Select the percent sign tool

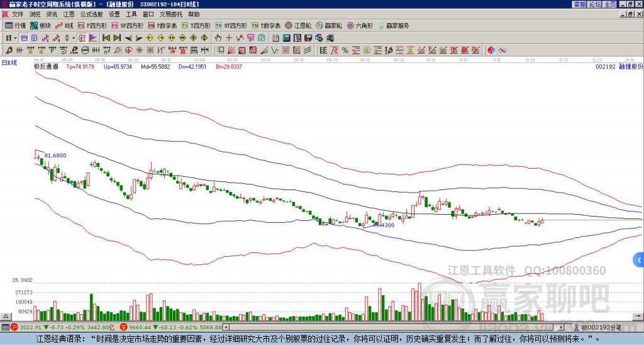(x=345, y=50)
